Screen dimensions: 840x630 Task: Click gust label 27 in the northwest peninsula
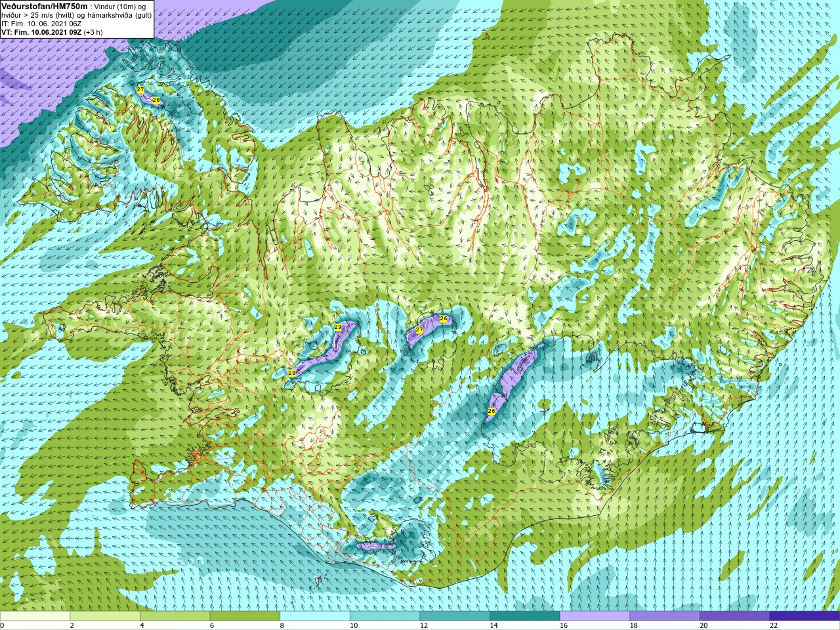[140, 89]
